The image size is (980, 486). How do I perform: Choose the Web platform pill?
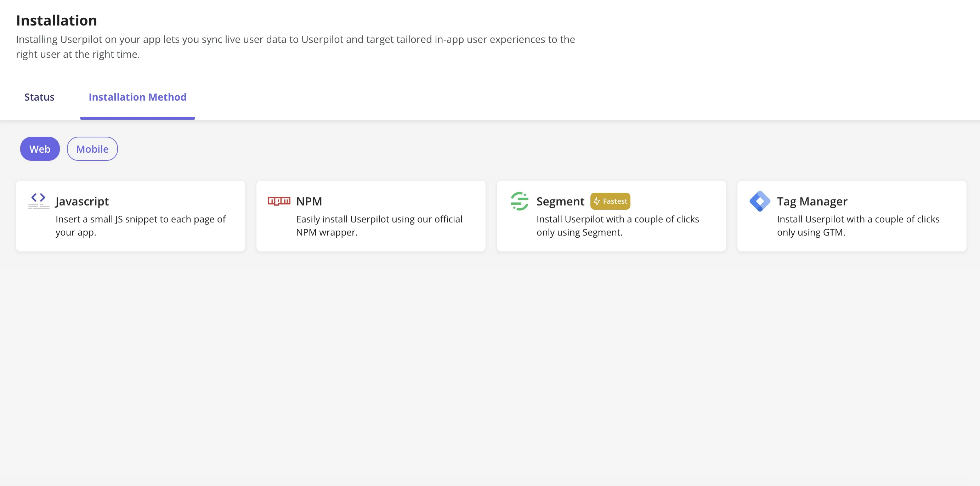(40, 149)
